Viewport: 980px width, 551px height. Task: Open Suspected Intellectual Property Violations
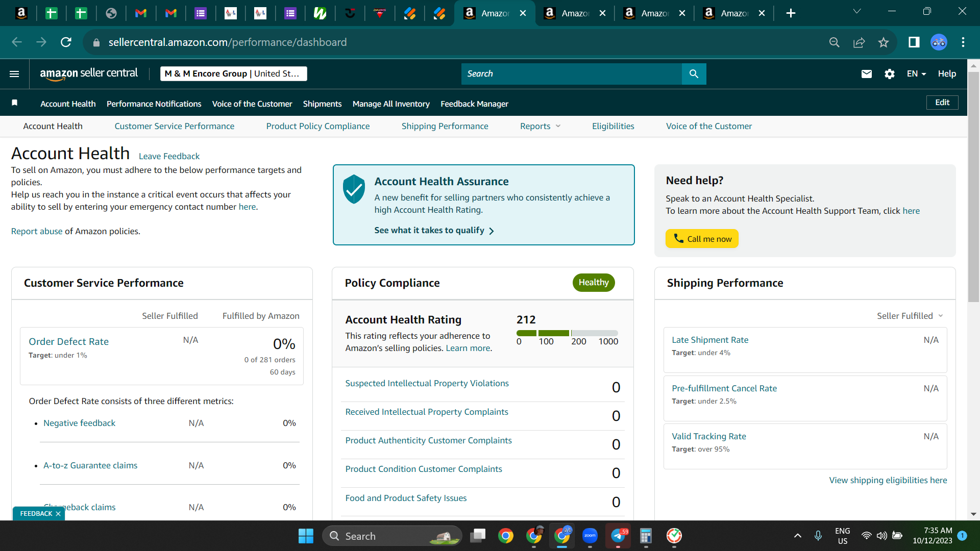coord(427,383)
